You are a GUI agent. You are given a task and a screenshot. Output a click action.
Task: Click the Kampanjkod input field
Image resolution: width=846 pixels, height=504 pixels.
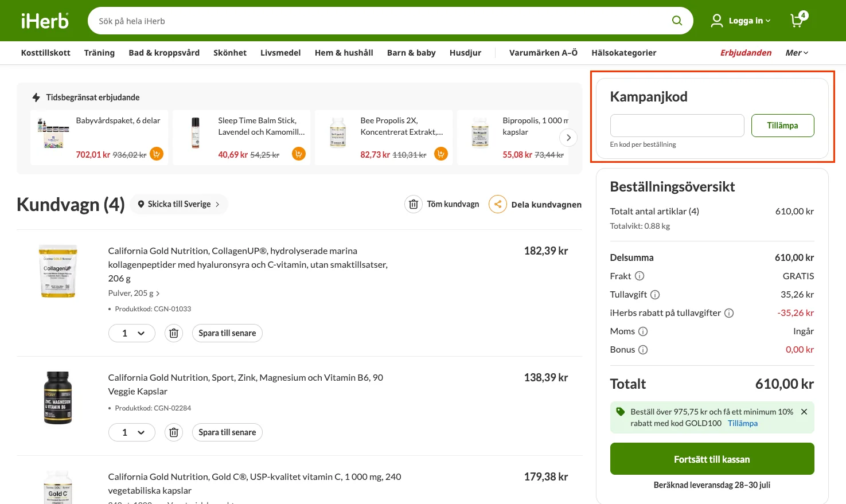677,126
